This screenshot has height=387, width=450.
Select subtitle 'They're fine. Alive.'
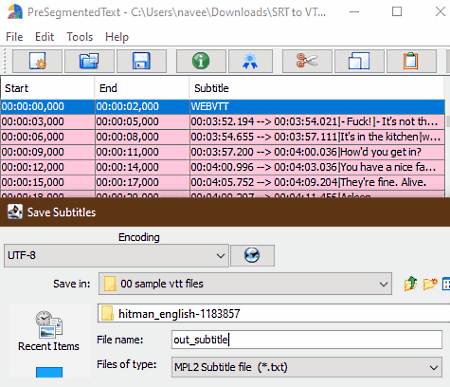click(223, 182)
